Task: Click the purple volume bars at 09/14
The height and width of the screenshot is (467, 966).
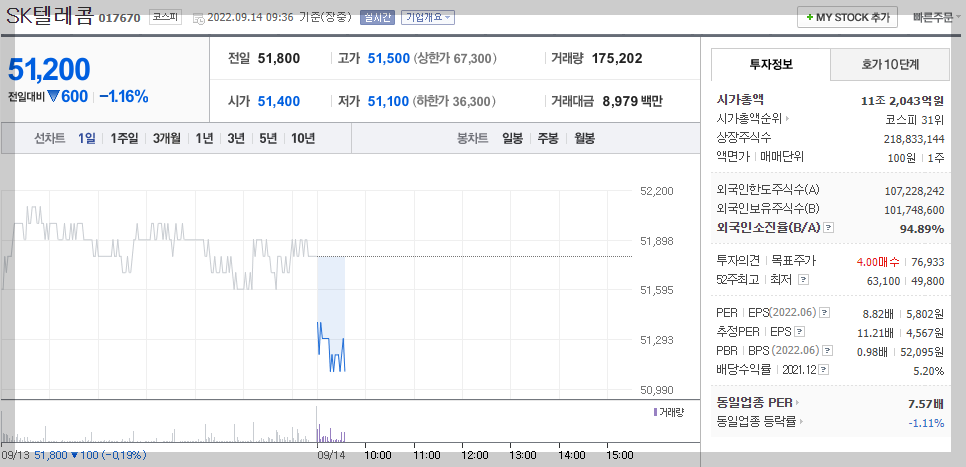Action: [x=331, y=434]
